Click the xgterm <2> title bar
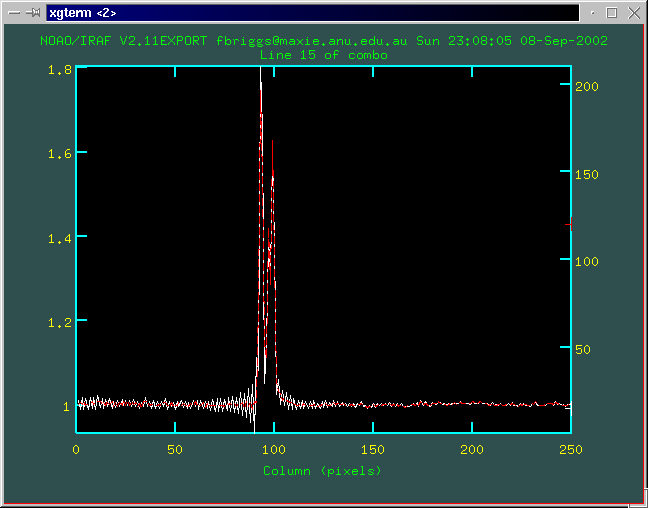Image resolution: width=648 pixels, height=508 pixels. click(312, 13)
